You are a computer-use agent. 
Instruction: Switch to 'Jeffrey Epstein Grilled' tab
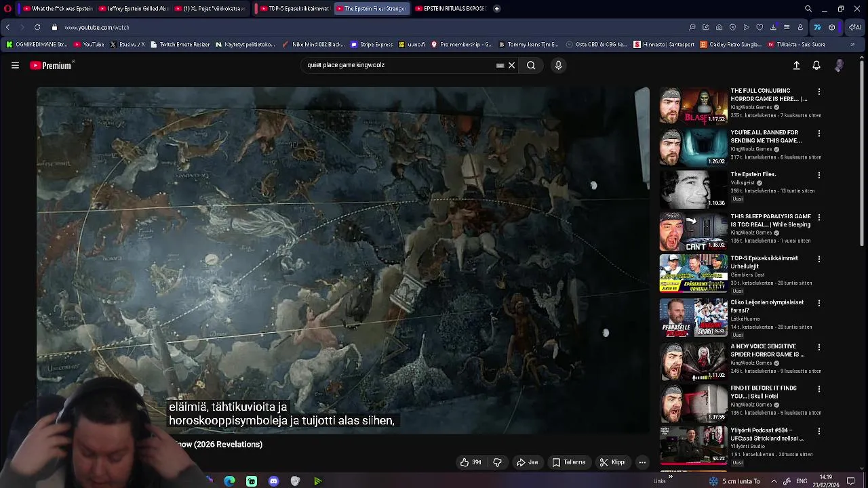(133, 9)
